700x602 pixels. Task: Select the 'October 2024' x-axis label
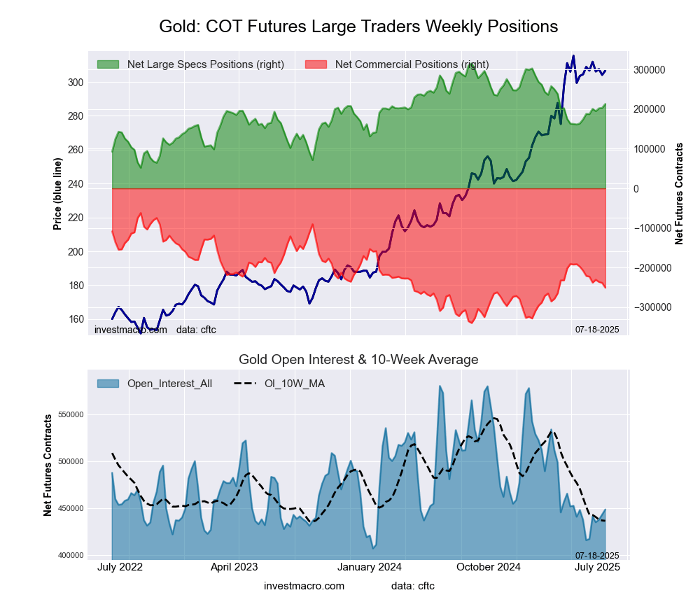tap(488, 566)
